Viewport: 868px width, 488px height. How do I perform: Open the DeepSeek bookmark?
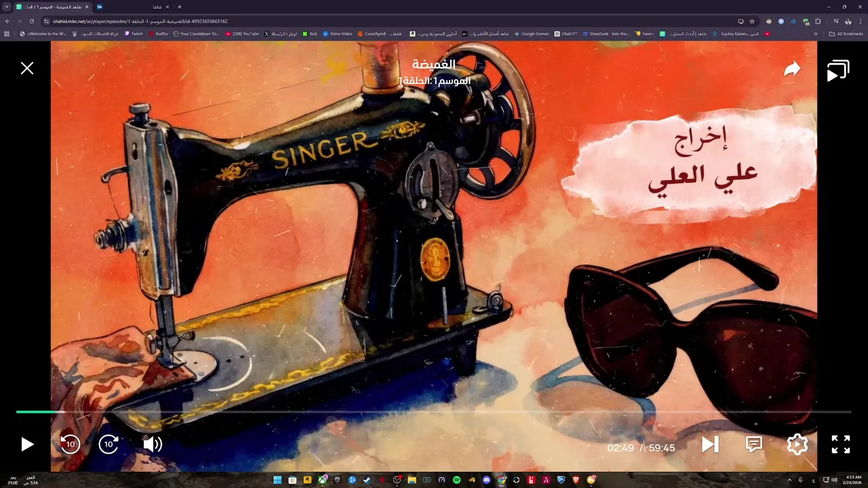606,34
